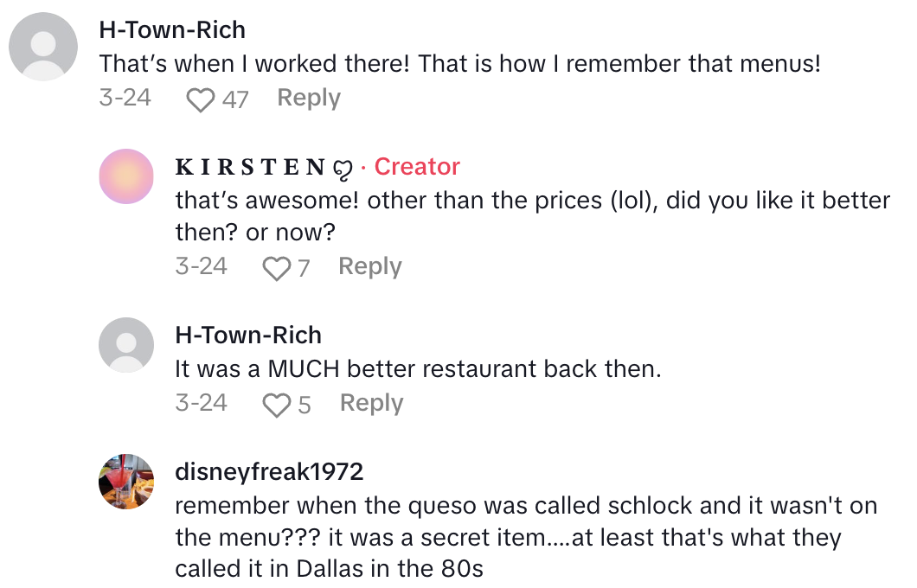
Task: Tap the 47 like count
Action: point(234,99)
